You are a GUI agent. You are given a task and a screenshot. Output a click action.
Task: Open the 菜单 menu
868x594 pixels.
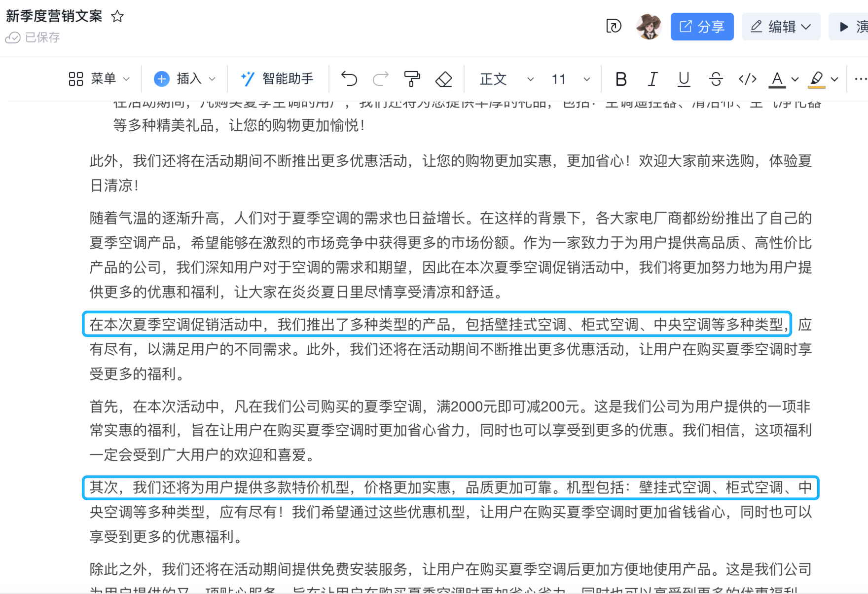point(99,79)
